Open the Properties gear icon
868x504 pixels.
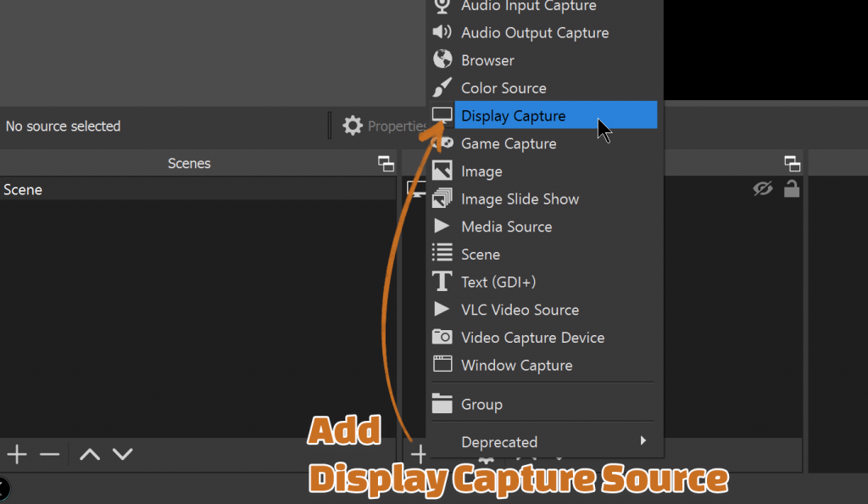point(353,125)
